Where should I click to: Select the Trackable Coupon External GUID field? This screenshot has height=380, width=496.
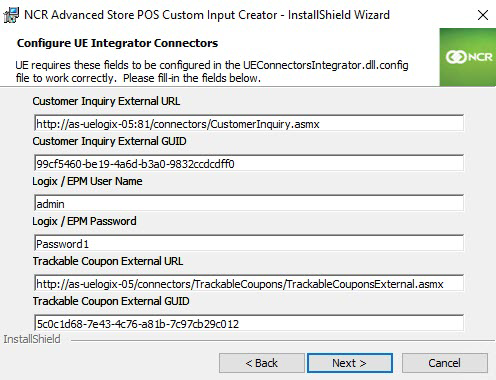pyautogui.click(x=249, y=323)
